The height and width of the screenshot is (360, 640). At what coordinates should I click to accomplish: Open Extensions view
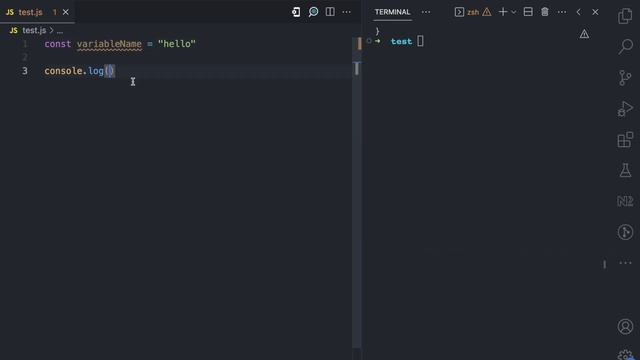625,140
